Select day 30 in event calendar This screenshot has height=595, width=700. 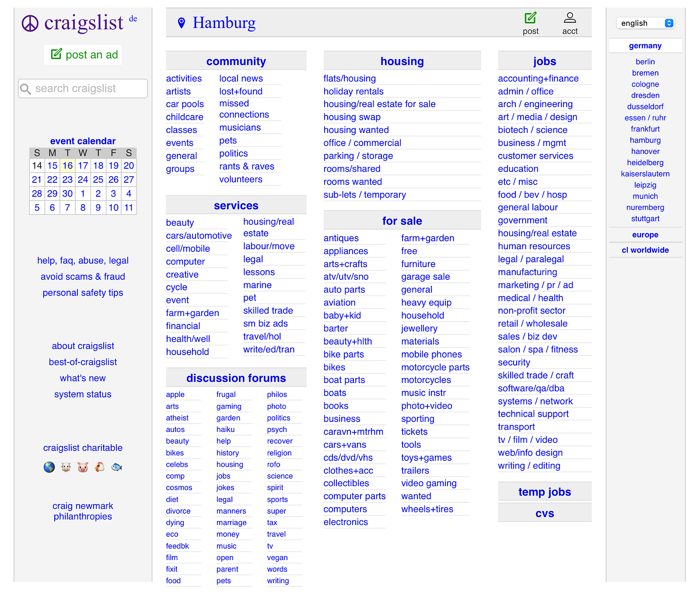coord(67,194)
